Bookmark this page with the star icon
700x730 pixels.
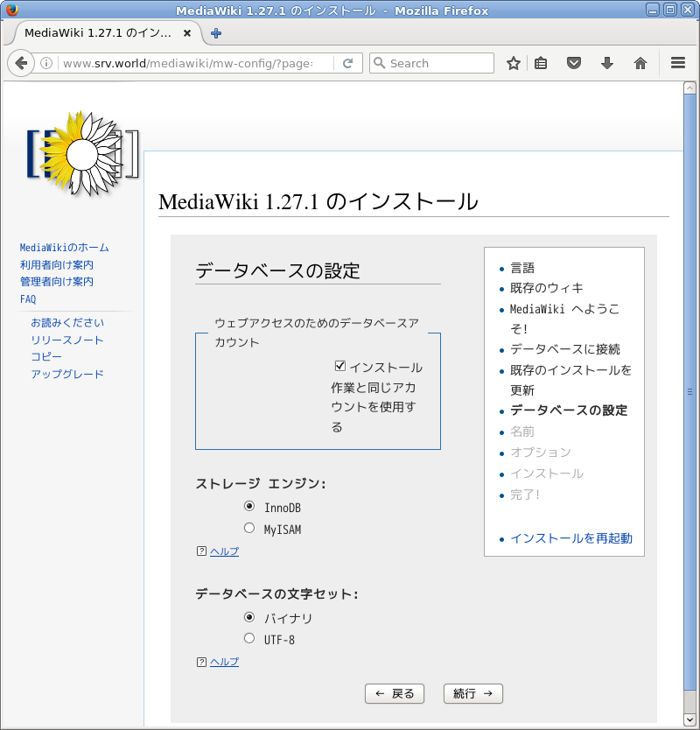tap(514, 63)
